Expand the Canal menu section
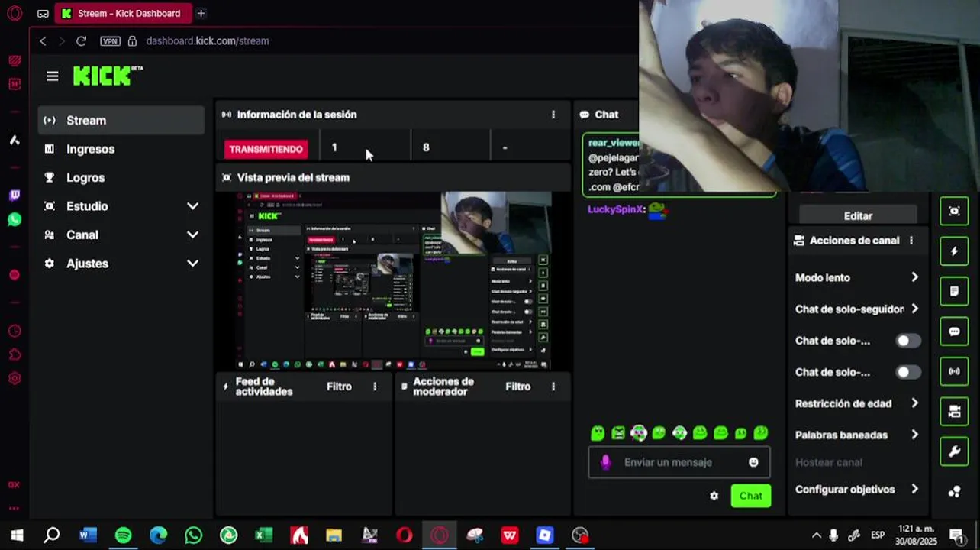Image resolution: width=980 pixels, height=550 pixels. click(x=192, y=235)
